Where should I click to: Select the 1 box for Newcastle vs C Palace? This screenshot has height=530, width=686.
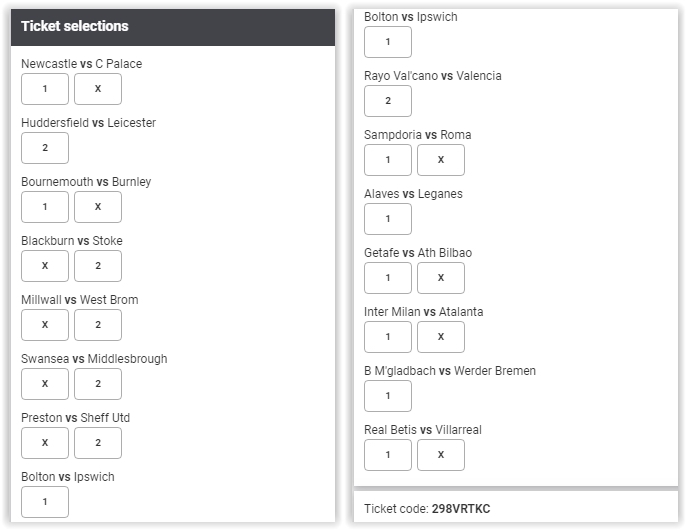click(45, 89)
